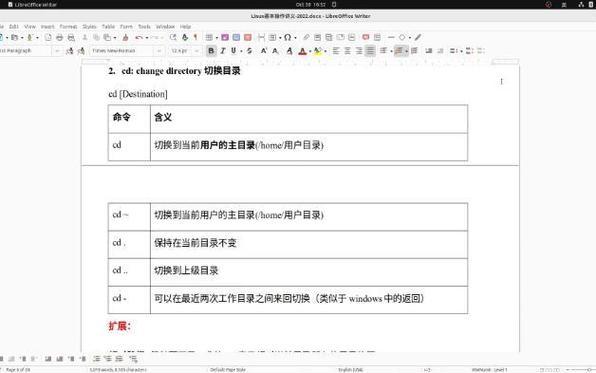This screenshot has height=373, width=596.
Task: Expand the Insert Table dropdown arrow
Action: coord(216,38)
